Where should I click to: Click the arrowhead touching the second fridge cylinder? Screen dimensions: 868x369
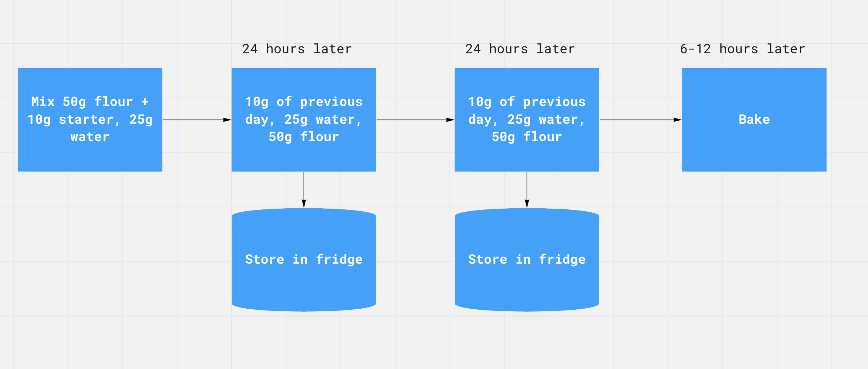click(x=527, y=203)
